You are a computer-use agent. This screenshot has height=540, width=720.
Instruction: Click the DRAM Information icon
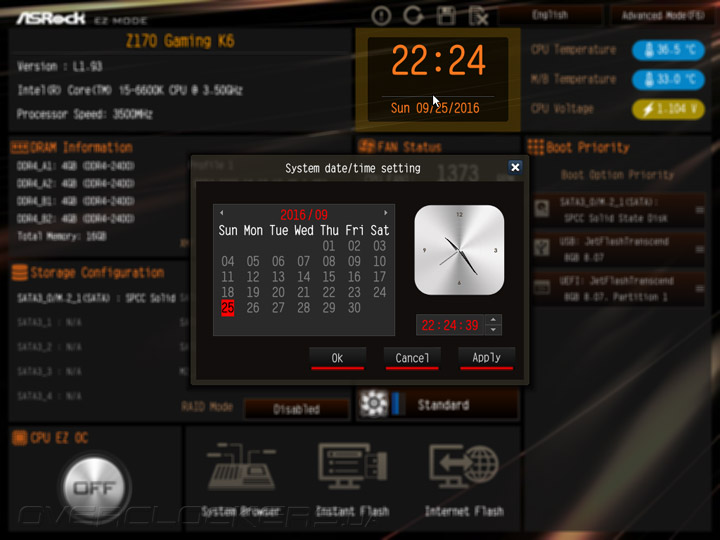coord(20,147)
